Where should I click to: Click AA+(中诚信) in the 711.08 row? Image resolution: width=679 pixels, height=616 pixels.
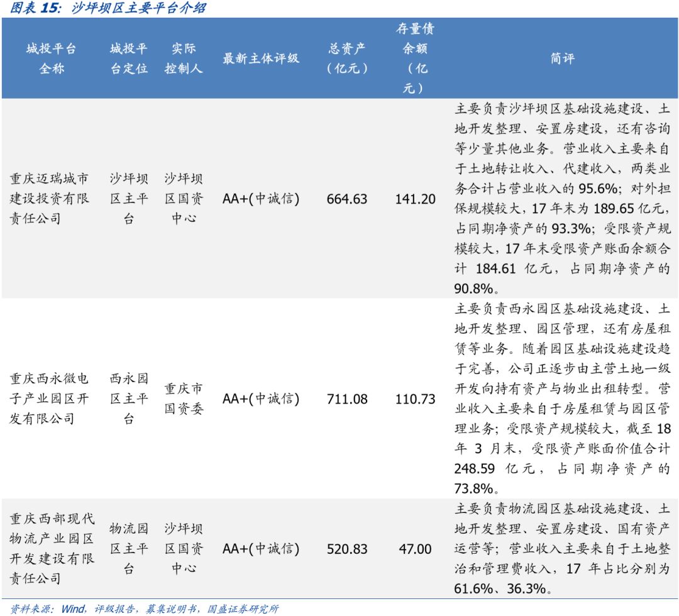click(x=261, y=399)
